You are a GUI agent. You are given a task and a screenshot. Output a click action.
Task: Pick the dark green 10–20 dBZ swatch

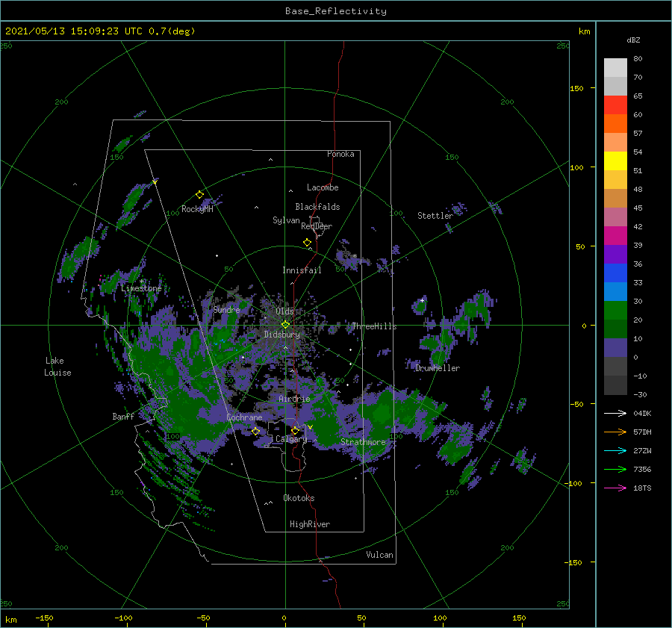[615, 329]
